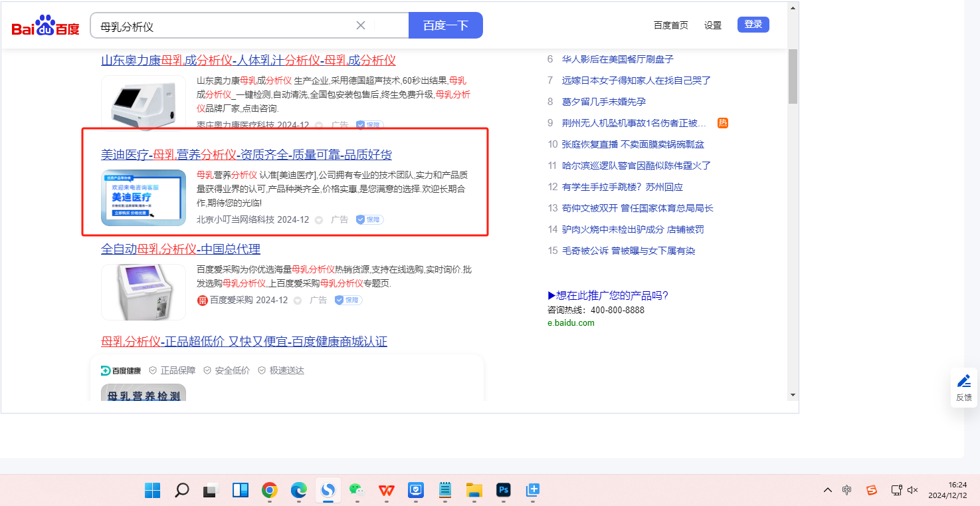This screenshot has height=506, width=980.
Task: Launch WeChat from the taskbar
Action: 357,491
